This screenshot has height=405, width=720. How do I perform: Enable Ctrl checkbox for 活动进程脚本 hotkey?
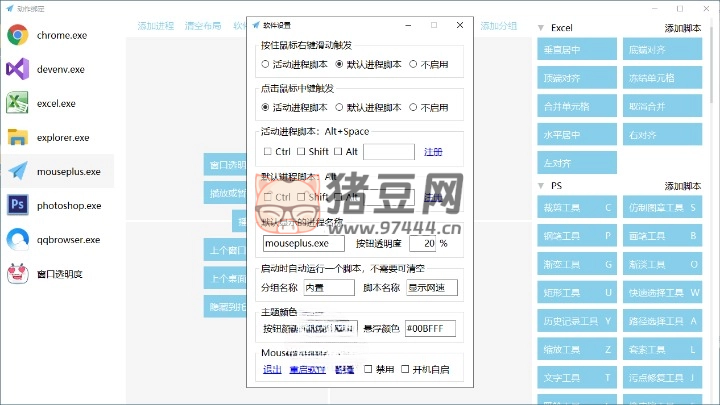click(268, 152)
